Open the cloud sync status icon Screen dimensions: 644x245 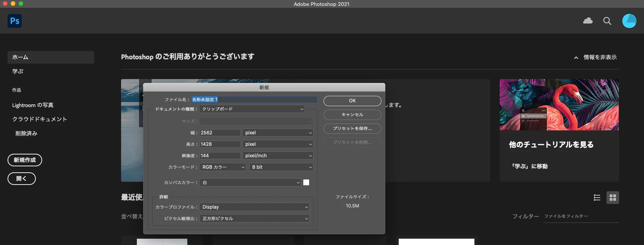tap(588, 21)
